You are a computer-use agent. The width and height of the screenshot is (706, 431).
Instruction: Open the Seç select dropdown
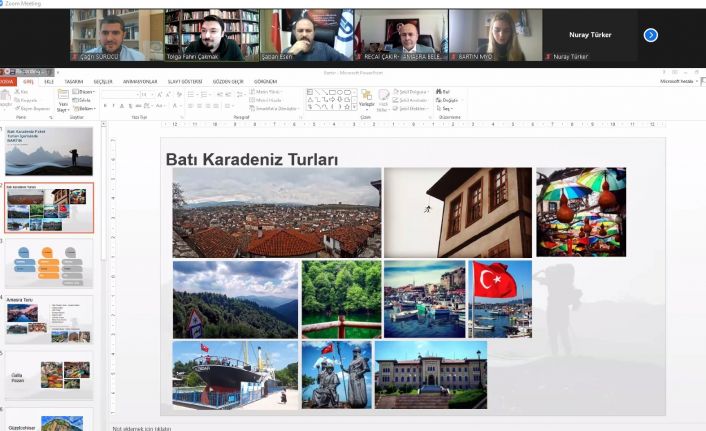coord(445,109)
